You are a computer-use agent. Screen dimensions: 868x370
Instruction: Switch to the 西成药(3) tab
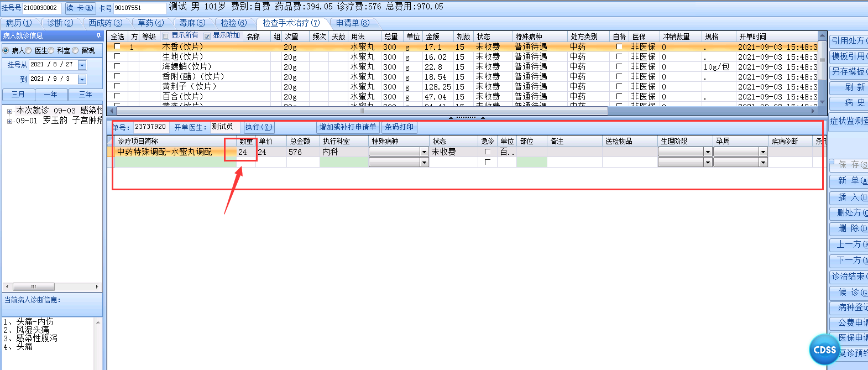click(106, 23)
